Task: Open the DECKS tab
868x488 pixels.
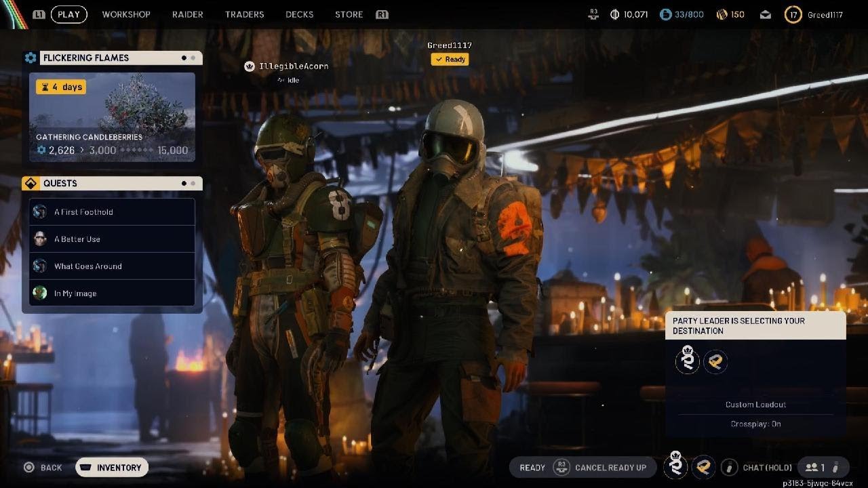Action: click(300, 14)
